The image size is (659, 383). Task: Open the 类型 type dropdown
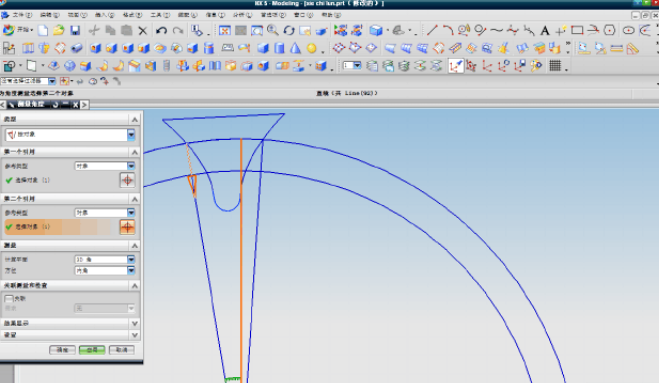pyautogui.click(x=70, y=135)
